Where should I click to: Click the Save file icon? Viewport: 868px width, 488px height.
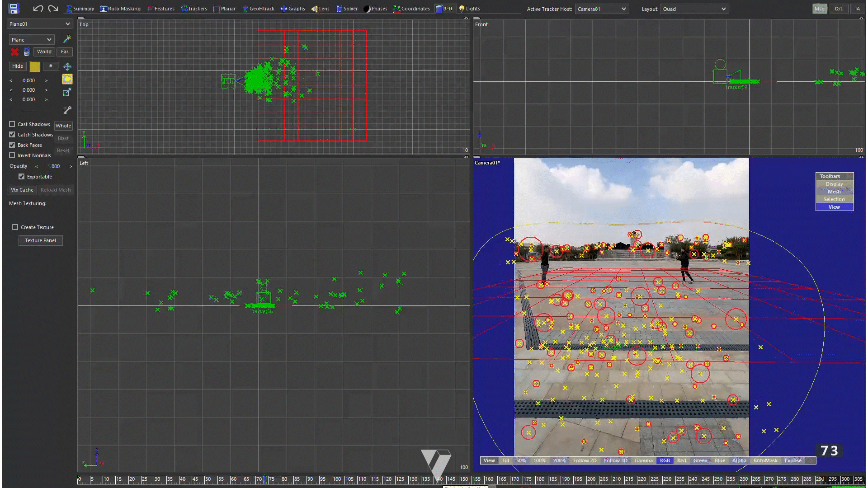[x=13, y=8]
